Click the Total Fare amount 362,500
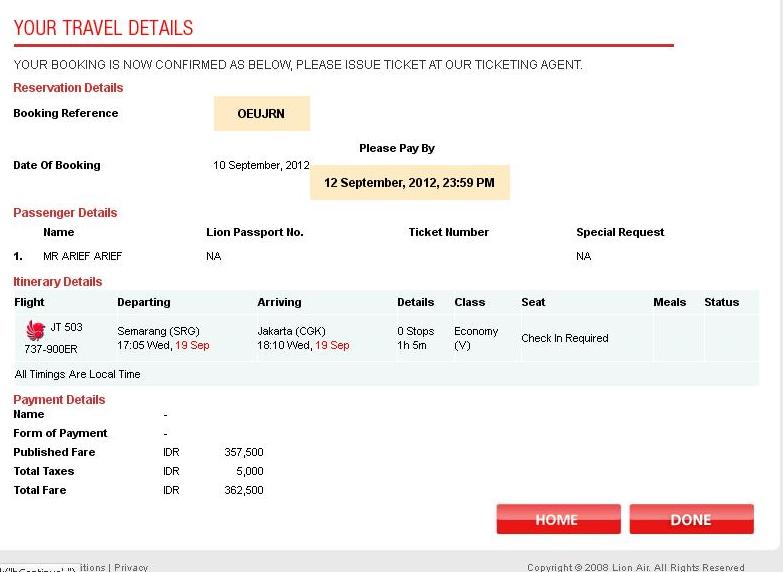Image resolution: width=783 pixels, height=572 pixels. tap(244, 490)
